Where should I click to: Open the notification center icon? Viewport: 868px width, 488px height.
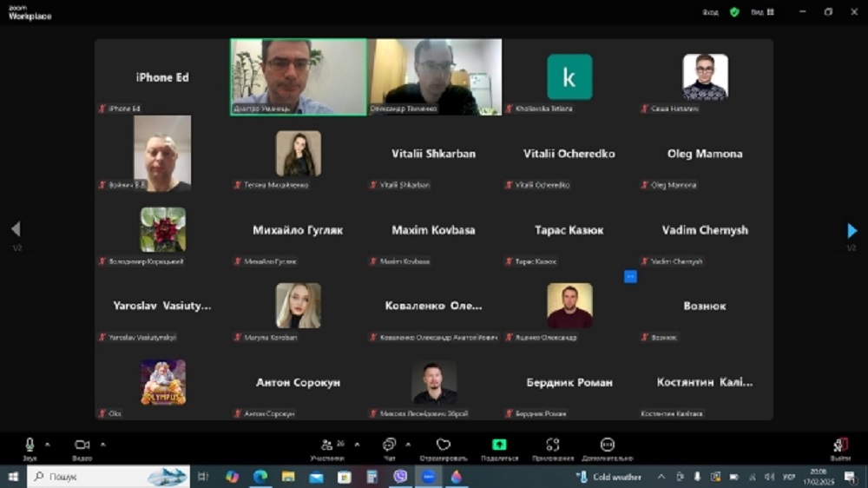[x=851, y=477]
